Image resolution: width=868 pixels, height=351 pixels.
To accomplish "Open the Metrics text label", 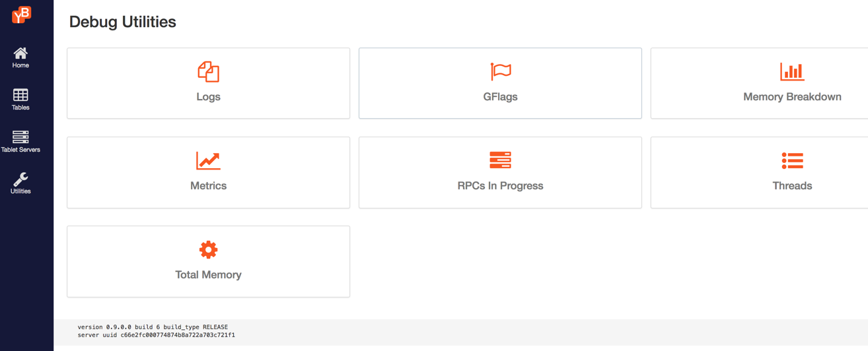I will (x=208, y=186).
